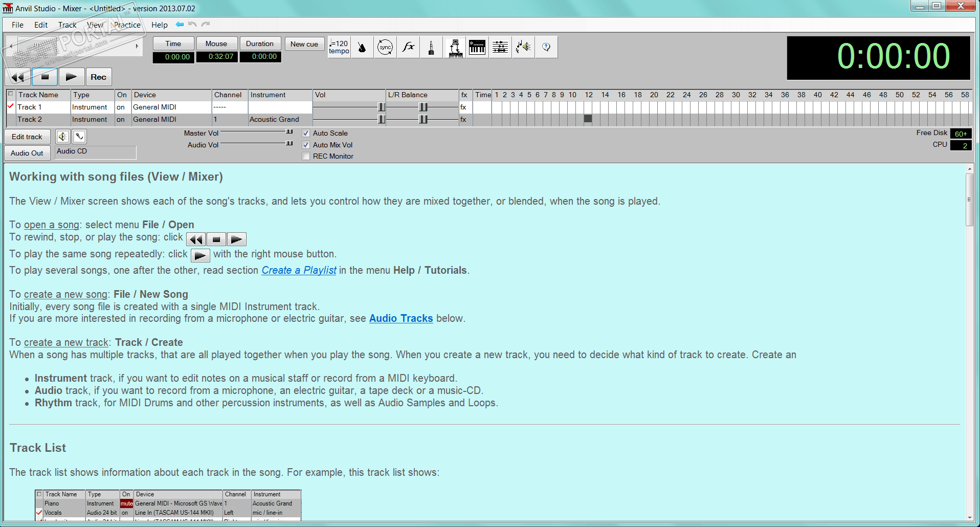Open the Help menu
The width and height of the screenshot is (980, 527).
(159, 25)
